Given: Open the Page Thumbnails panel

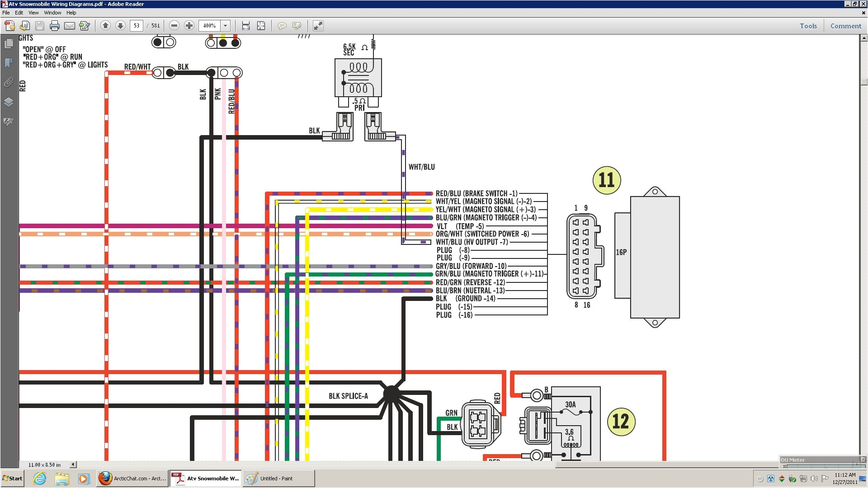Looking at the screenshot, I should tap(9, 44).
